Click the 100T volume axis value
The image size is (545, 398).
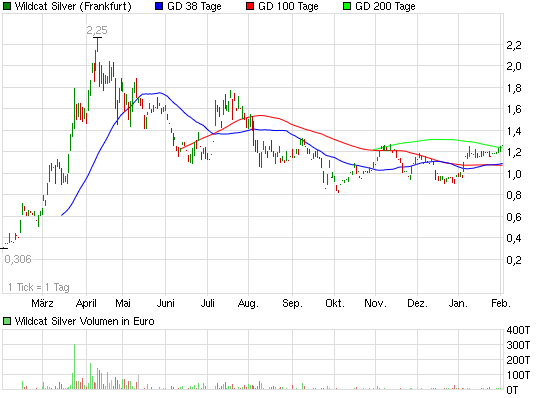point(518,375)
